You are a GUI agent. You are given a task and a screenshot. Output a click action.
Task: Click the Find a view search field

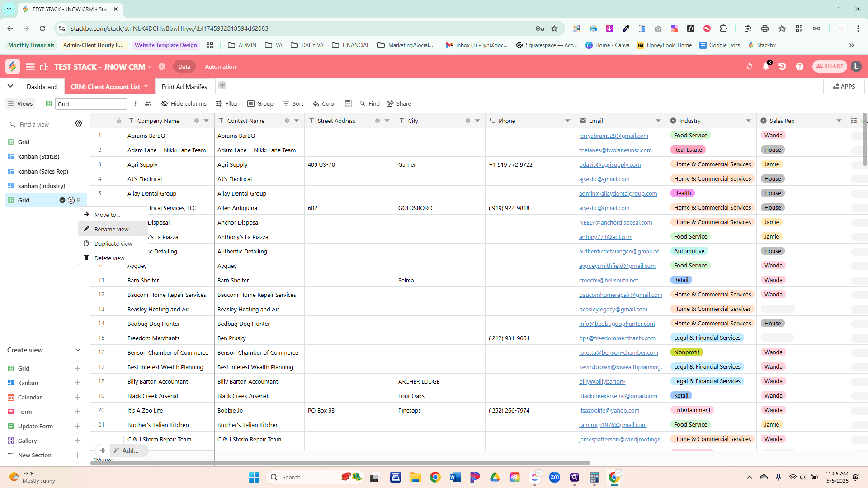point(41,124)
